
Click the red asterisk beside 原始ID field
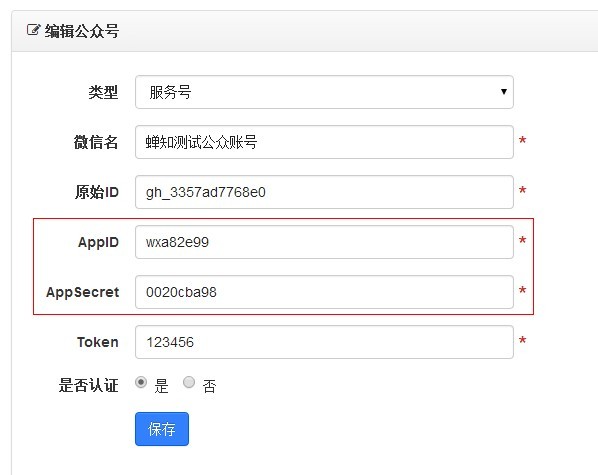pyautogui.click(x=522, y=190)
